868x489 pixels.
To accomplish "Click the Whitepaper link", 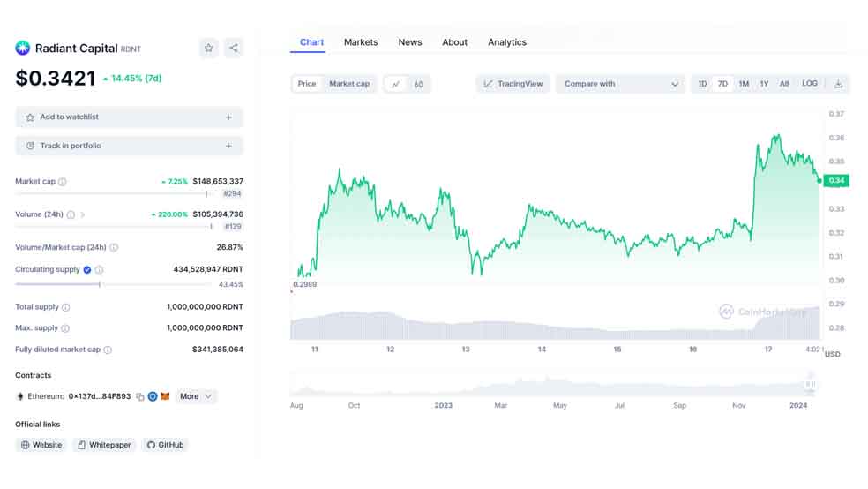I will 105,445.
